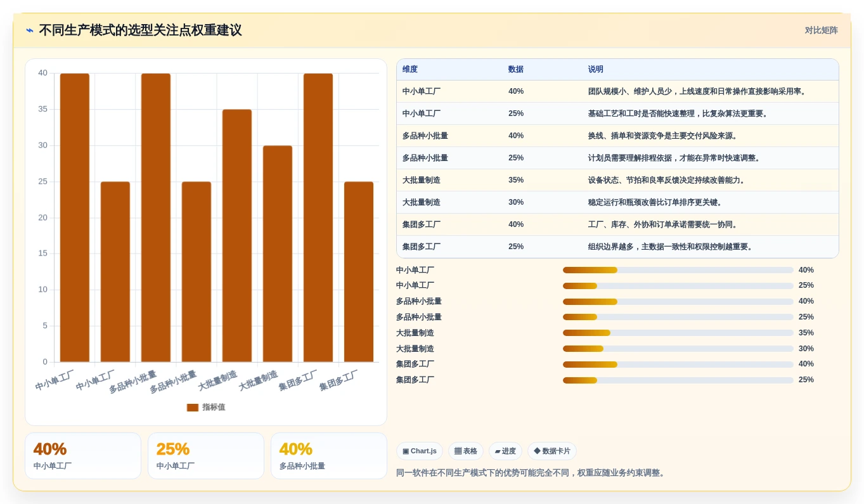Click the 25-value 中小单工厂 bar in chart
The image size is (864, 504).
[115, 272]
